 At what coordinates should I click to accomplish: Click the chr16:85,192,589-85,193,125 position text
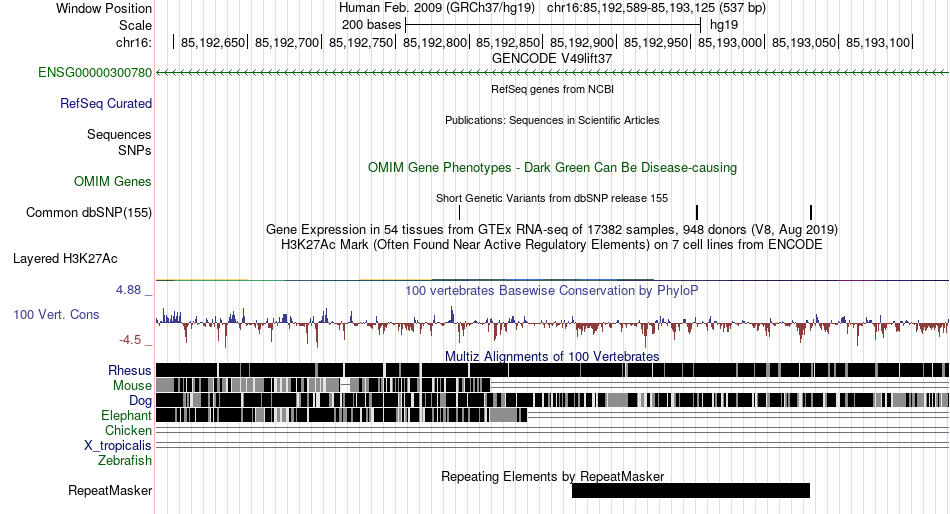point(656,8)
